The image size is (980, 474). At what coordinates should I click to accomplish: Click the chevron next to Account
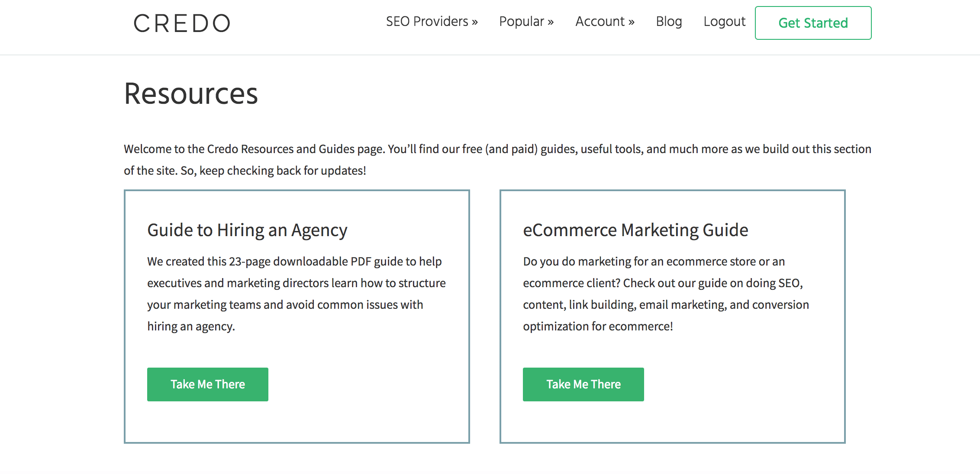(x=631, y=22)
